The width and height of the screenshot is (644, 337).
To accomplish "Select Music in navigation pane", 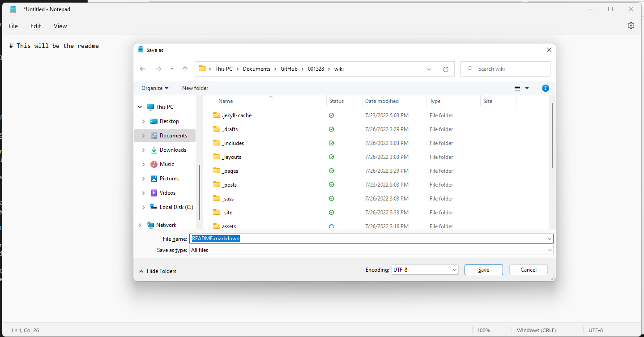I will (166, 164).
